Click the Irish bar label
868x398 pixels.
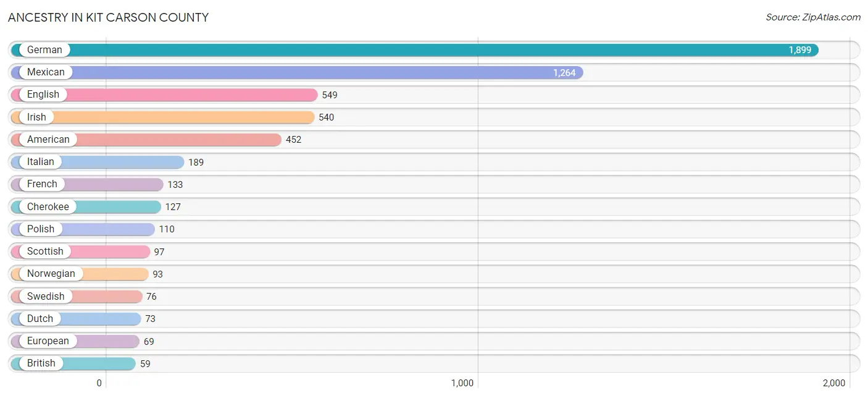click(x=36, y=117)
